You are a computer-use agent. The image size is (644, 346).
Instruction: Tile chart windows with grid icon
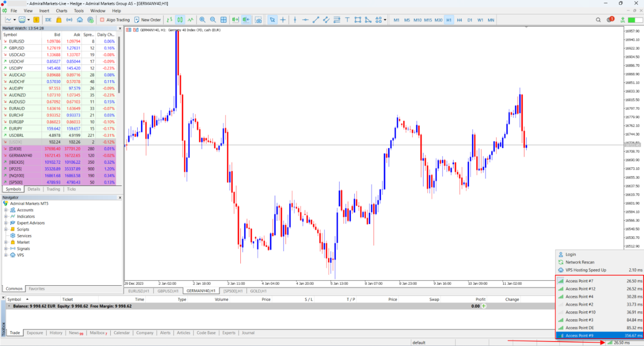click(x=224, y=20)
